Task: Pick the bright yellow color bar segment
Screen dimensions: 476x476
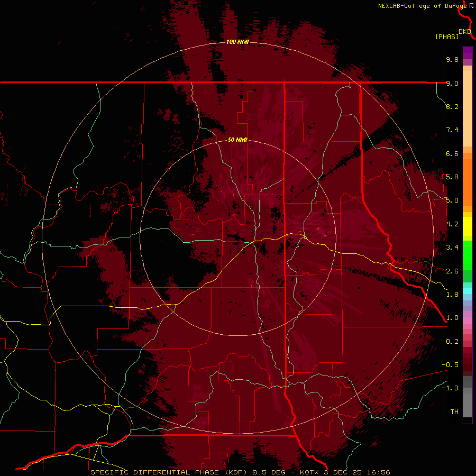Action: coord(467,226)
